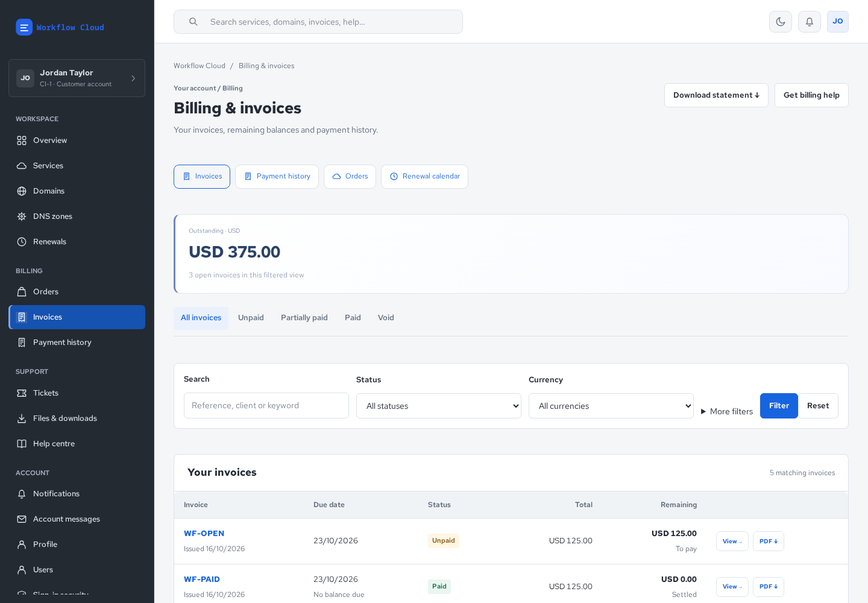This screenshot has height=603, width=868.
Task: Select the Paid filter tab
Action: (x=353, y=318)
